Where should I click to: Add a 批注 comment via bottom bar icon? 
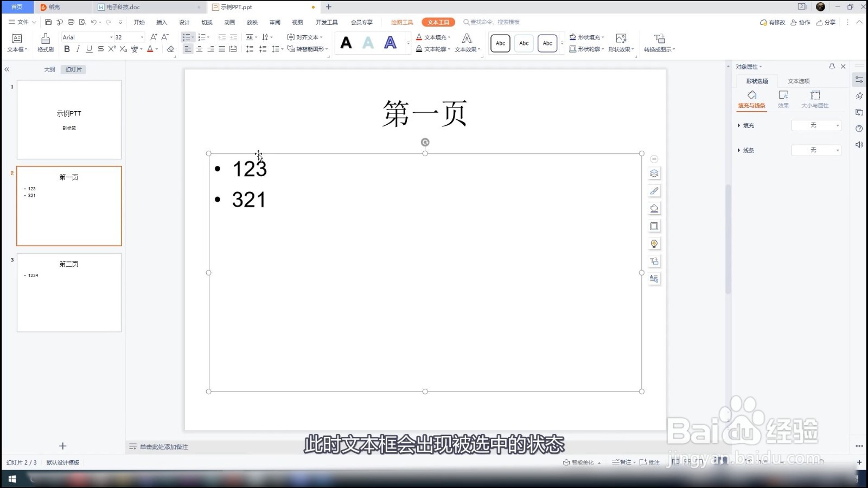pos(650,461)
